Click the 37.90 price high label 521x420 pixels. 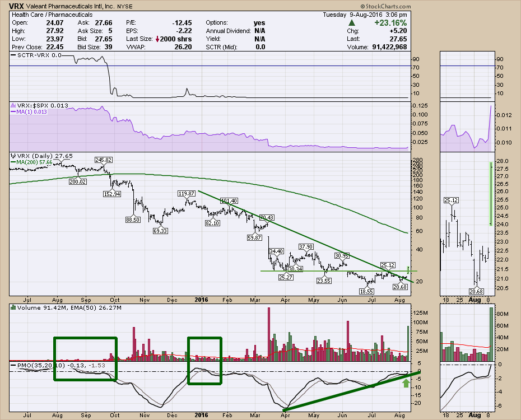[x=306, y=247]
